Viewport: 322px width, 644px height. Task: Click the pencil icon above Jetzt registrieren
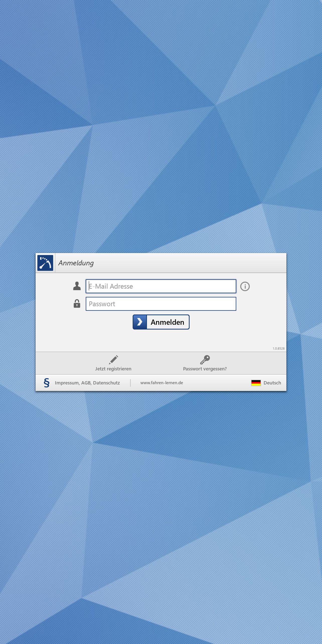point(113,360)
